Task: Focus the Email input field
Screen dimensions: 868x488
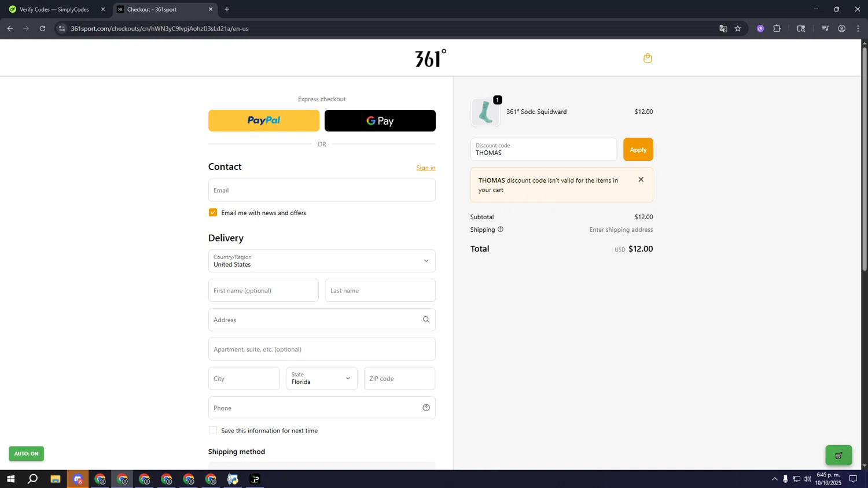Action: click(x=322, y=190)
